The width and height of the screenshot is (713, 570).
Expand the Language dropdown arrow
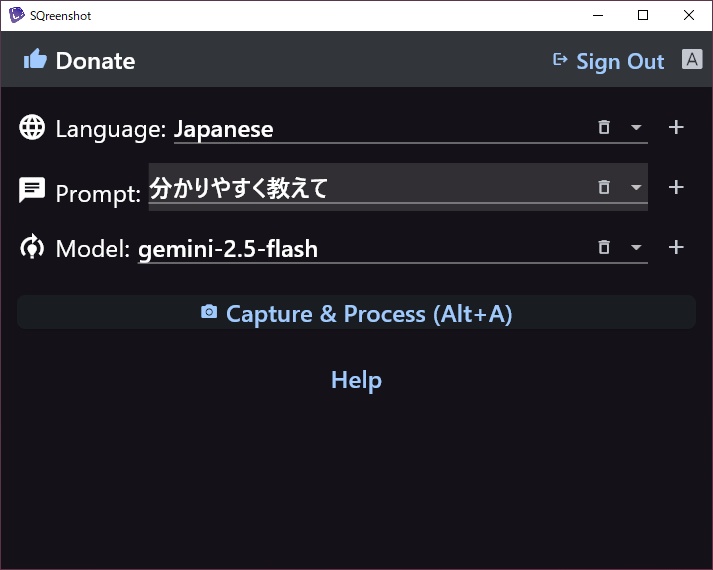click(636, 128)
